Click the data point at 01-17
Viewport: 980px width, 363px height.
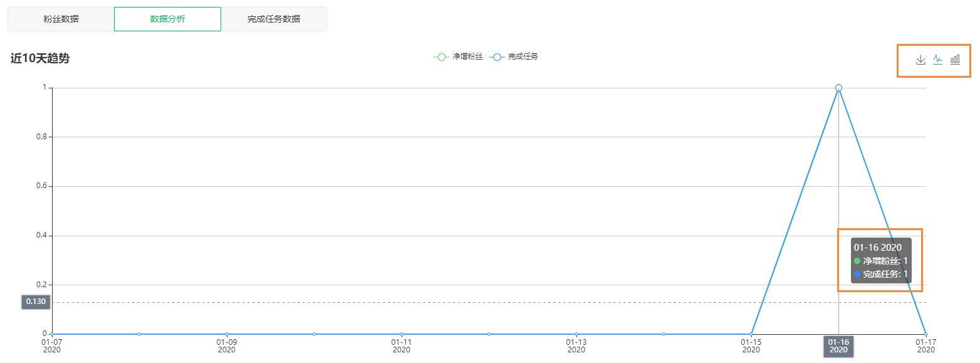[925, 334]
